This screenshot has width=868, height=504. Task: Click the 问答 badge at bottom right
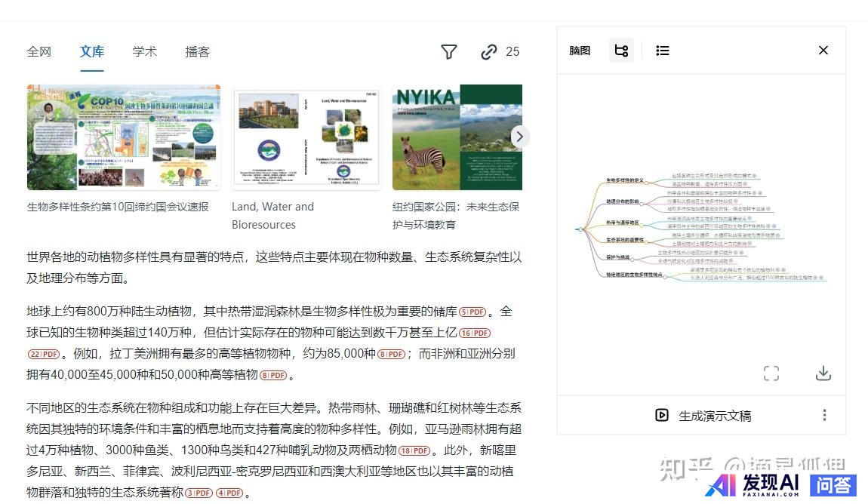pyautogui.click(x=833, y=484)
